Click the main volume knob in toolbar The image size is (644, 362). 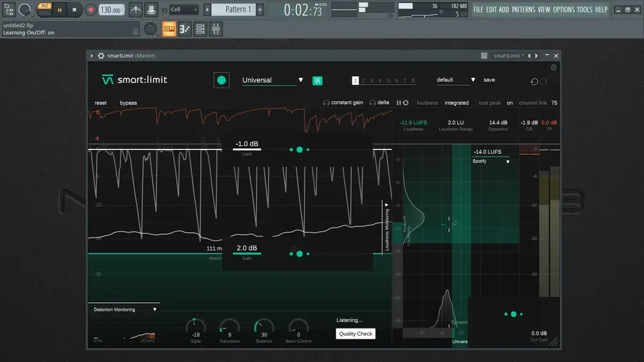(24, 9)
